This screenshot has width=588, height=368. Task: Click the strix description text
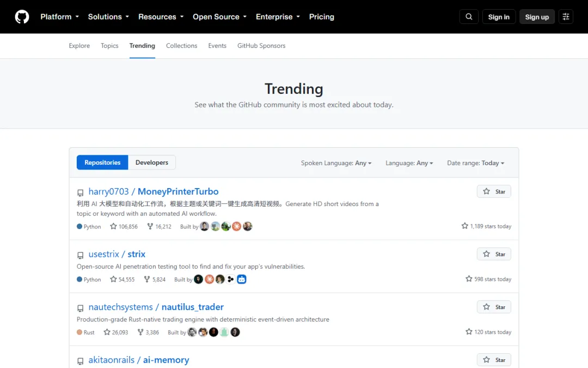click(x=191, y=267)
